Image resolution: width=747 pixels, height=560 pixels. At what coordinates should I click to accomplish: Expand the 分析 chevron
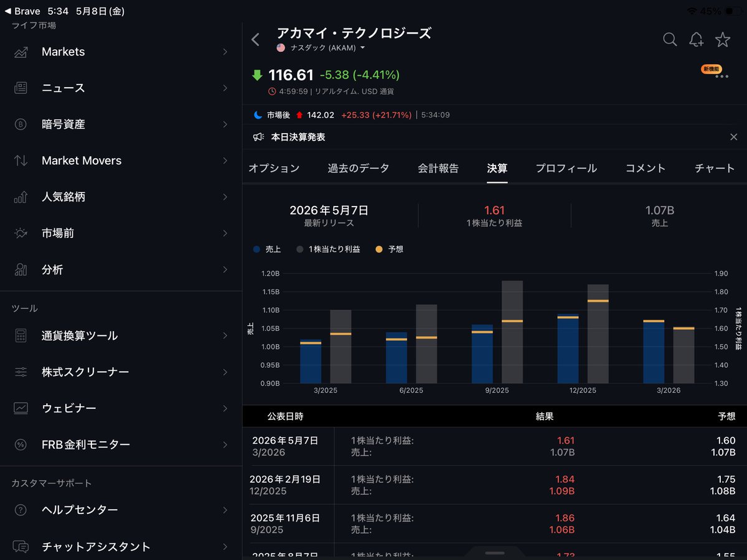point(225,269)
